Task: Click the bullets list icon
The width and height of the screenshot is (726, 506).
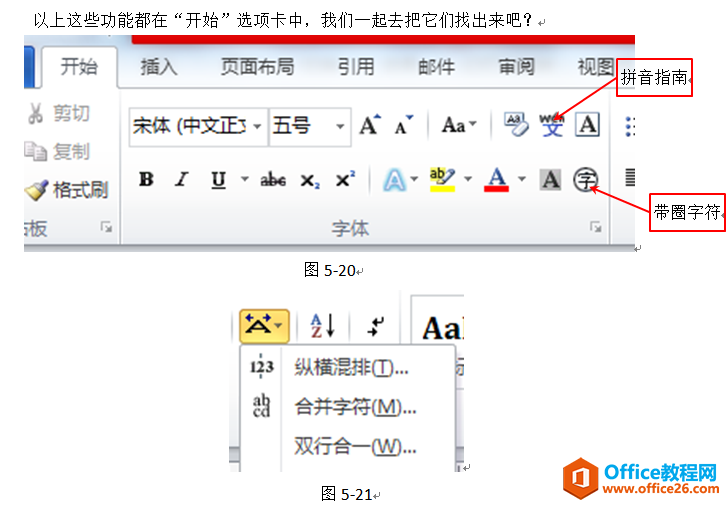Action: [x=630, y=126]
